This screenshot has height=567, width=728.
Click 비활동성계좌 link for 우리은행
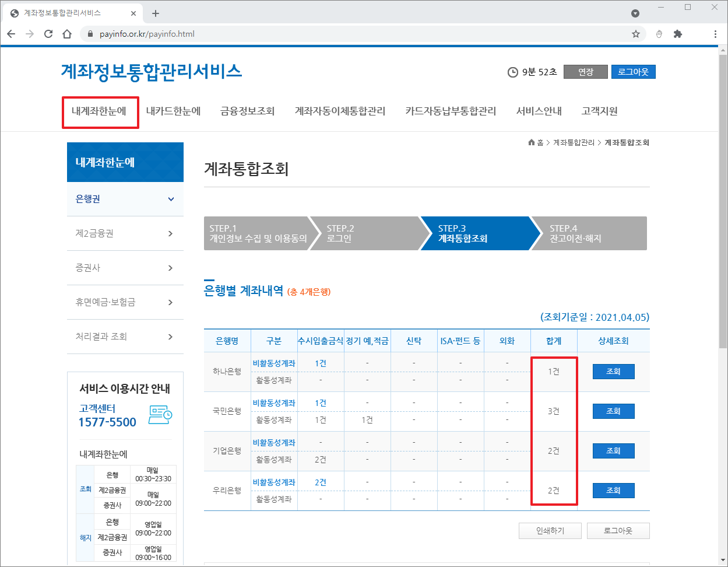274,482
